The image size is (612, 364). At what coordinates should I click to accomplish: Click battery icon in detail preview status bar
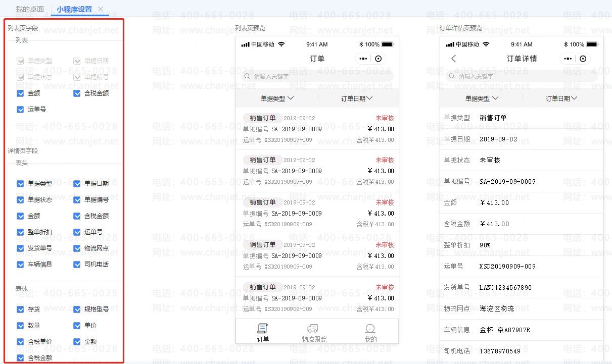(x=592, y=44)
